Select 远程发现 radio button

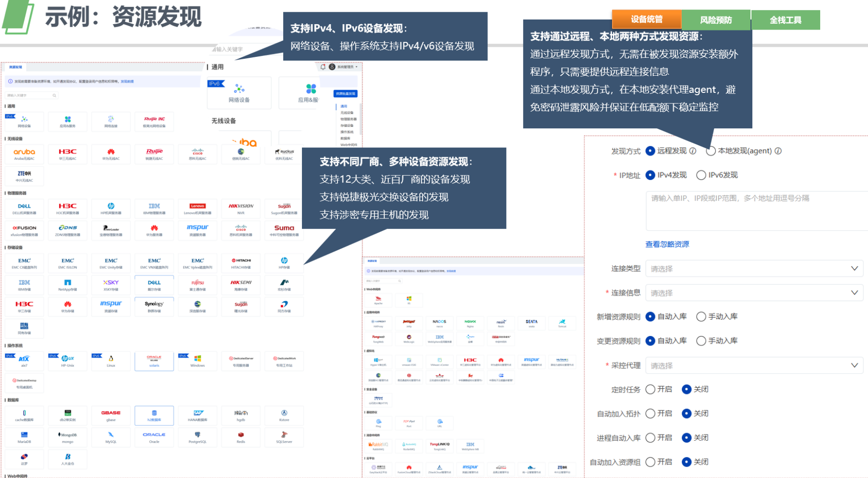(650, 151)
